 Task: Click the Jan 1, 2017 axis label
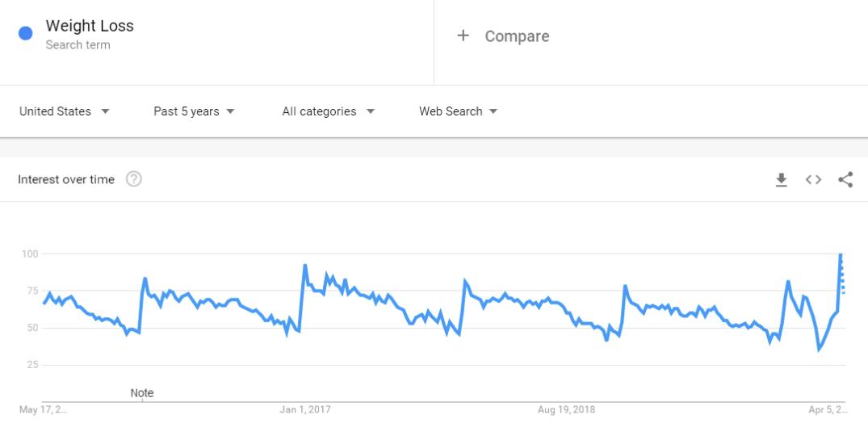pyautogui.click(x=305, y=409)
